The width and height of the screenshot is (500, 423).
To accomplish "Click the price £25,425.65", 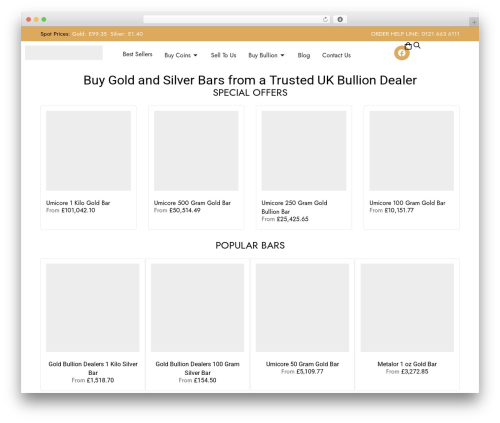I will click(293, 219).
